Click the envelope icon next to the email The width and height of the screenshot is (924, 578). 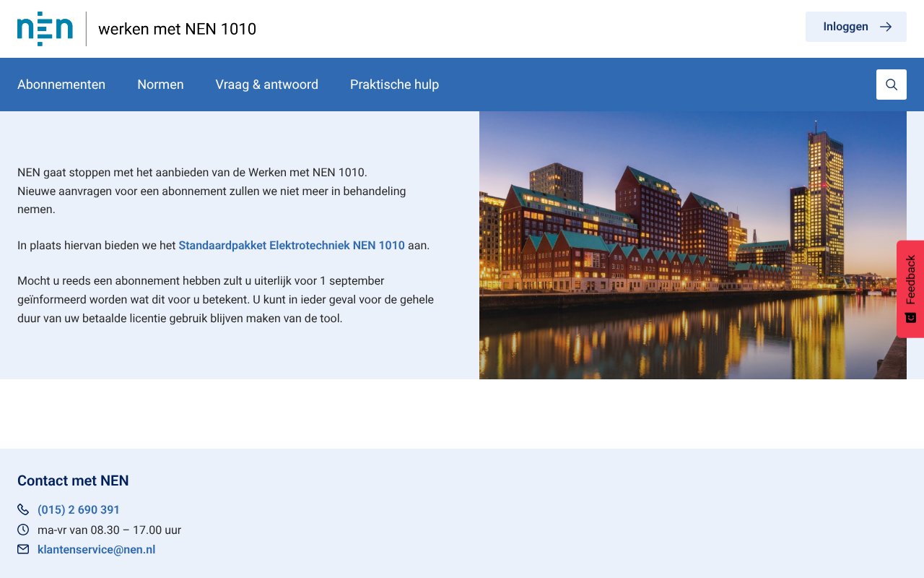click(x=23, y=549)
